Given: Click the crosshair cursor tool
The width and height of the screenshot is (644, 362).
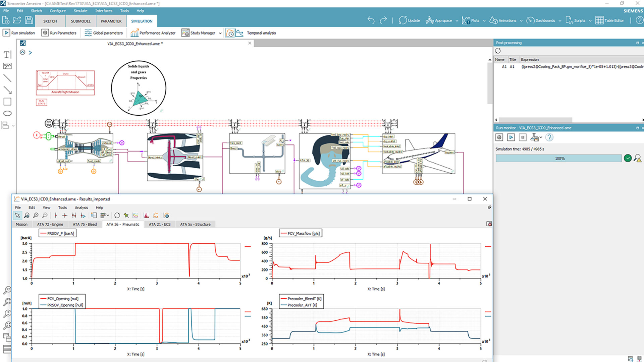Looking at the screenshot, I should (x=65, y=215).
